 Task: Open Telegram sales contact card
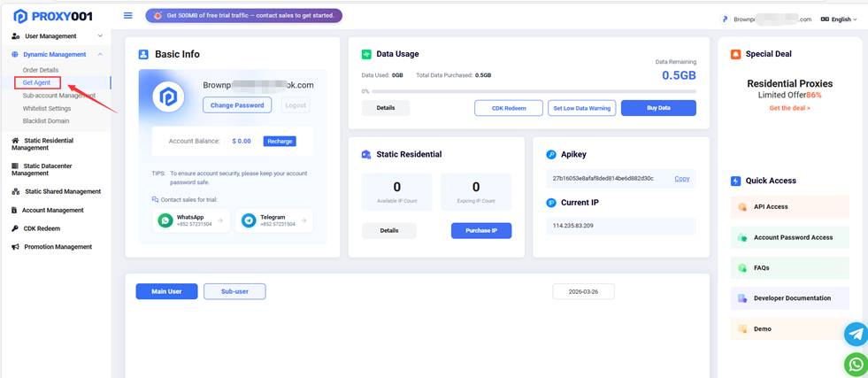click(x=273, y=220)
